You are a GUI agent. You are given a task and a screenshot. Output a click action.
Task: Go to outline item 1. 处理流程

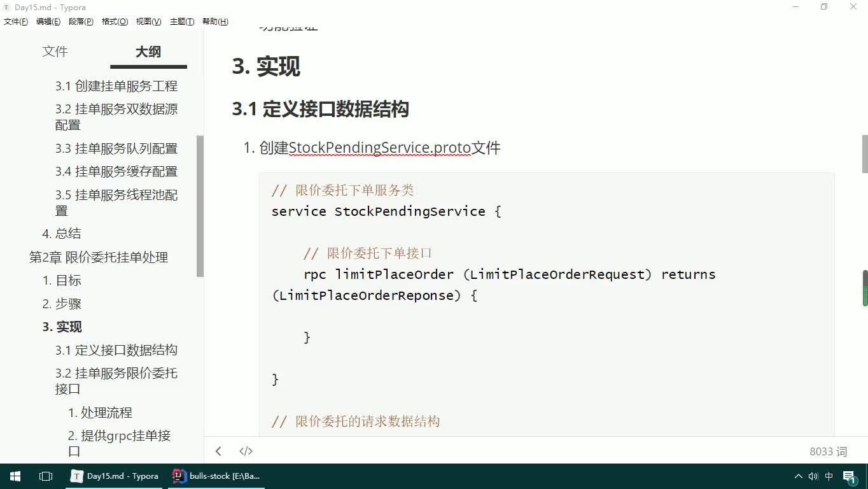tap(100, 413)
